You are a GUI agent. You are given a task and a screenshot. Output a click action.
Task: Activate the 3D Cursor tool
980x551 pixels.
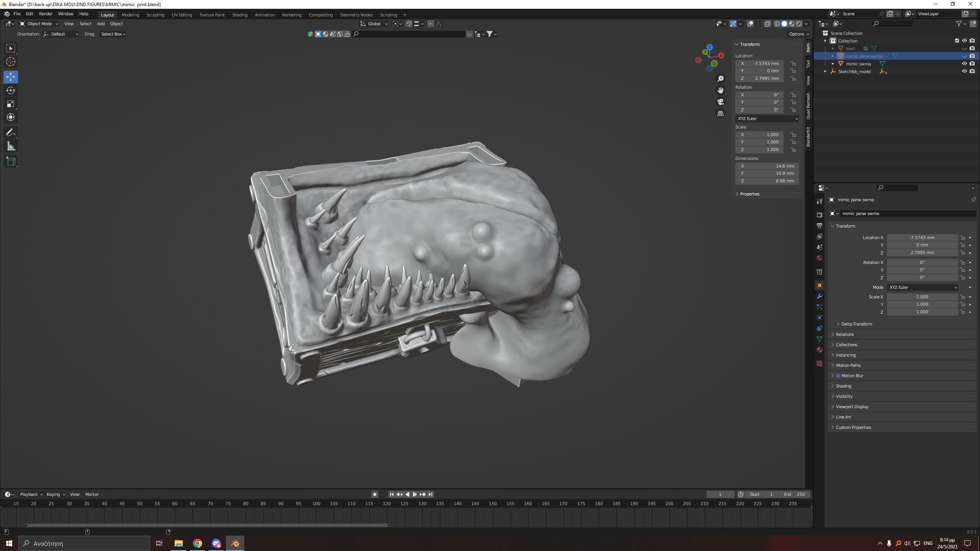point(11,62)
